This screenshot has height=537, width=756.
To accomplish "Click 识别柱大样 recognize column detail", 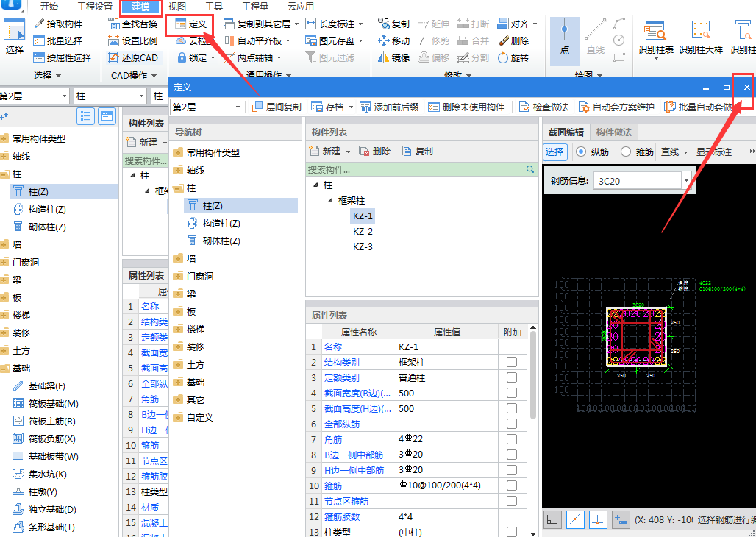I will [701, 38].
